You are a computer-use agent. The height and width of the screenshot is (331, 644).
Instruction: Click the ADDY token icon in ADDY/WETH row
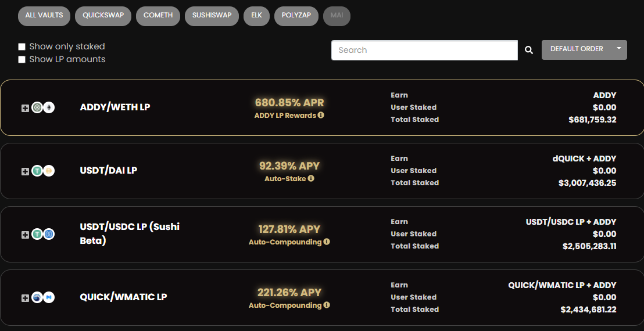click(x=37, y=108)
